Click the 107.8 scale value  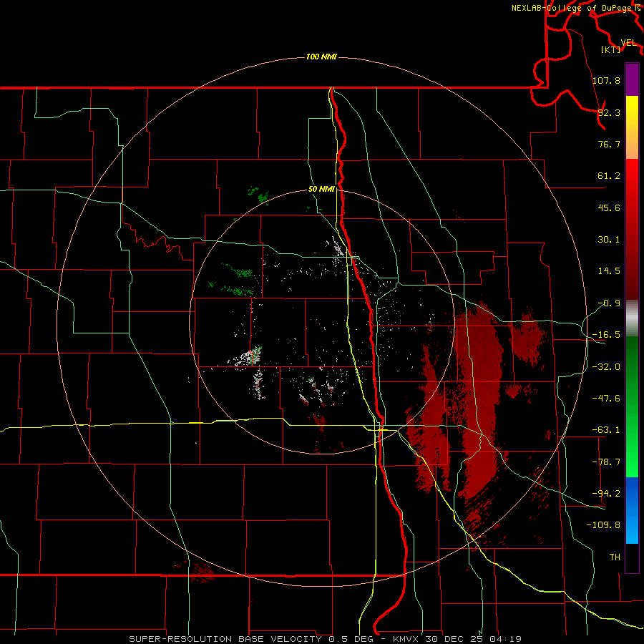pyautogui.click(x=606, y=80)
